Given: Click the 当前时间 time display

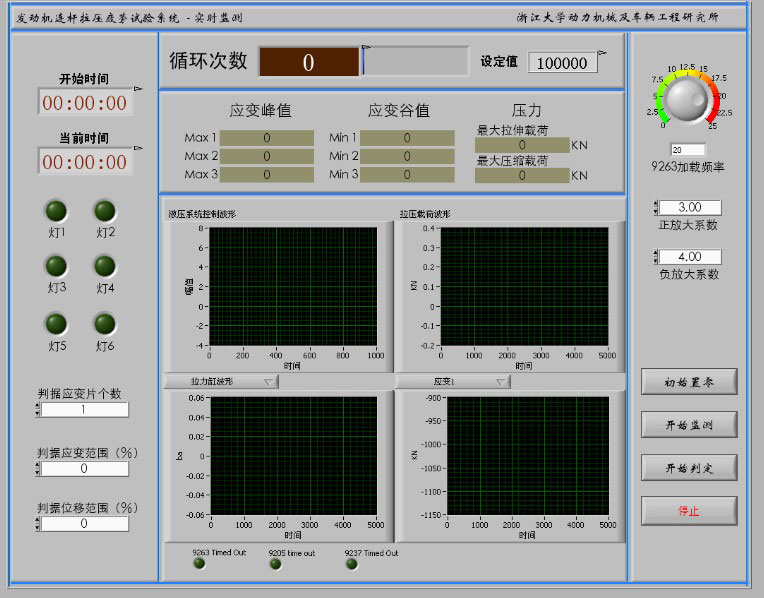Looking at the screenshot, I should pos(85,161).
